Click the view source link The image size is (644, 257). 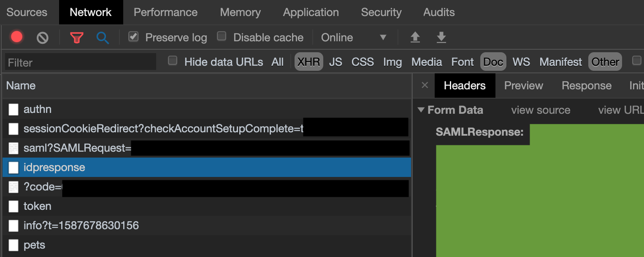tap(540, 110)
